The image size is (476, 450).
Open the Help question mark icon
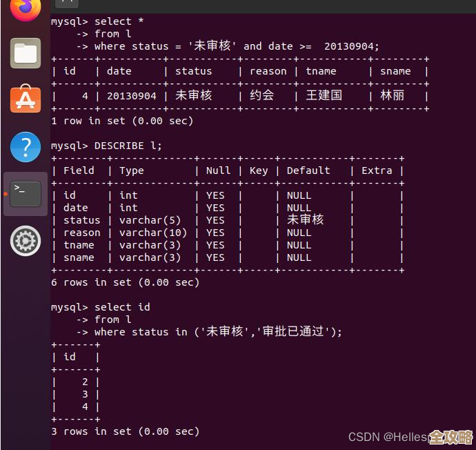point(26,147)
